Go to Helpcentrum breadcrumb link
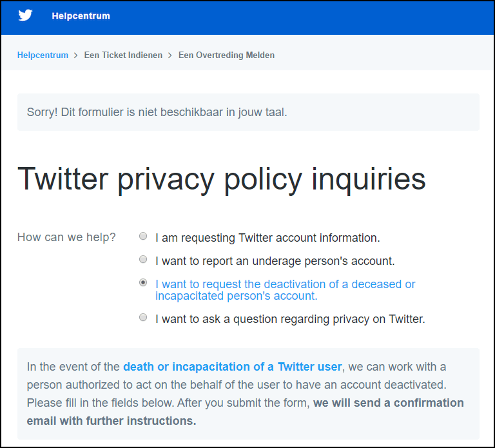The image size is (495, 448). coord(43,55)
